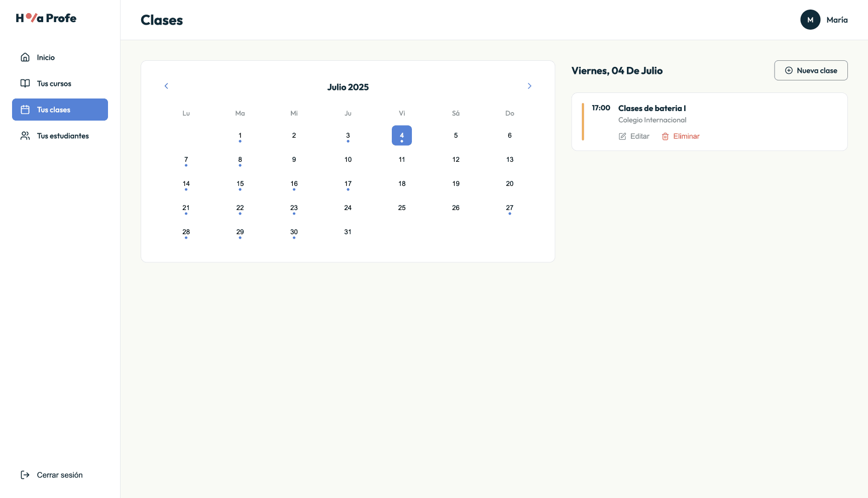Open María's profile avatar

pos(810,20)
